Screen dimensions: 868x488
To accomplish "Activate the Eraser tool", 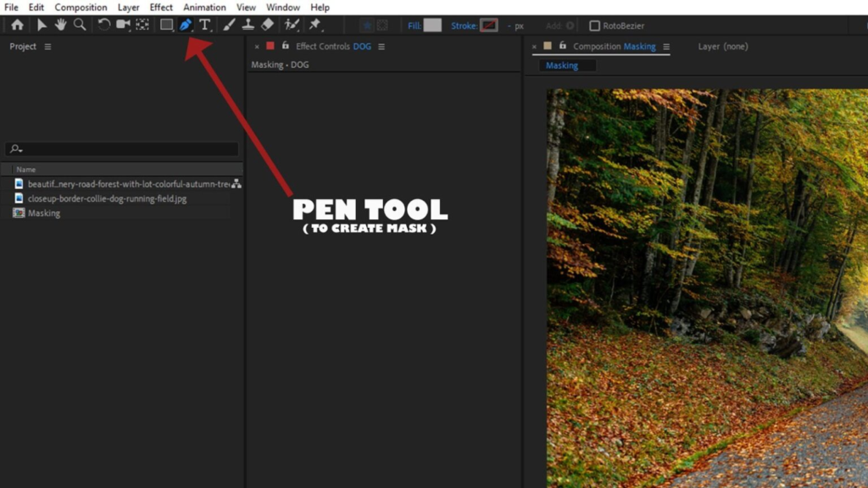I will pos(267,25).
